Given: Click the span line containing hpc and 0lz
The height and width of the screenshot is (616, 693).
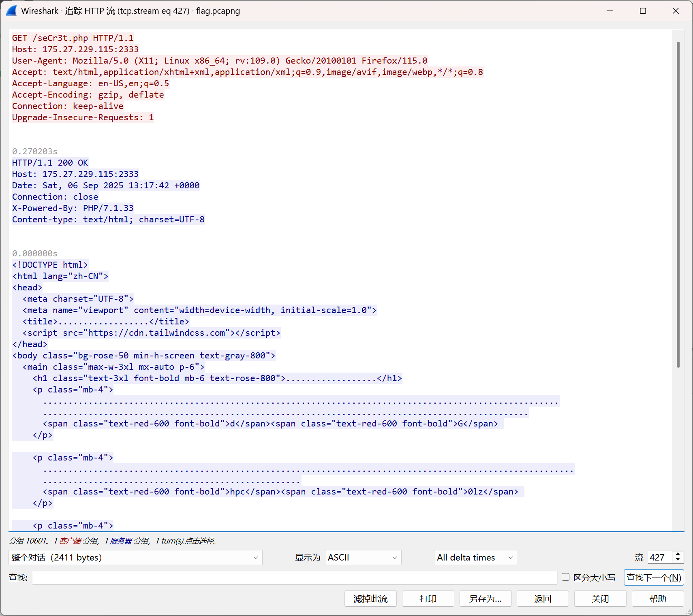Looking at the screenshot, I should coord(281,492).
